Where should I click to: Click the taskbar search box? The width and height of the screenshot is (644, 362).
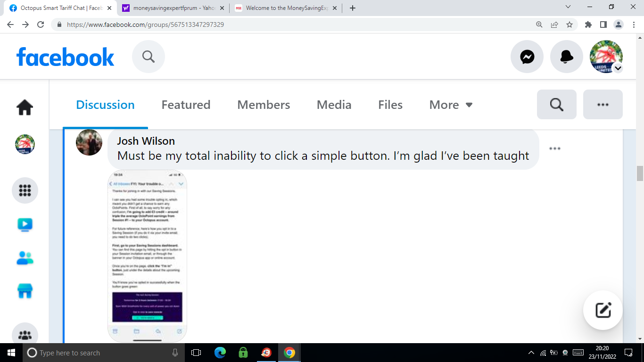(x=104, y=353)
